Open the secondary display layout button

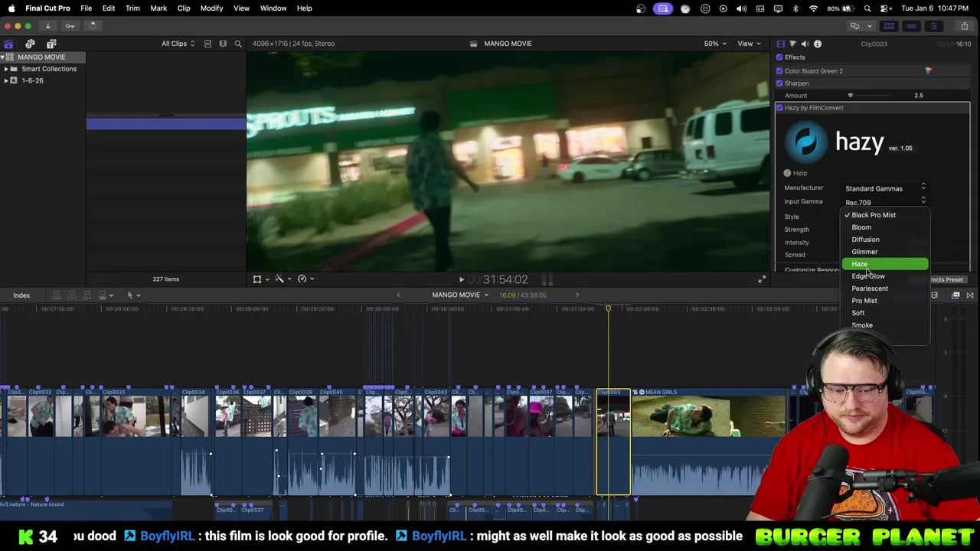[x=854, y=26]
